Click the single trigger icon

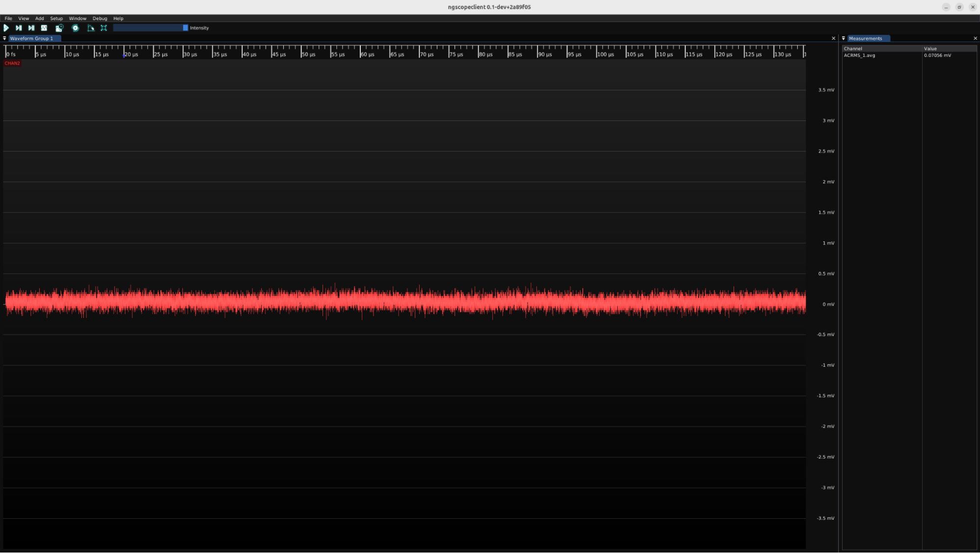click(19, 28)
